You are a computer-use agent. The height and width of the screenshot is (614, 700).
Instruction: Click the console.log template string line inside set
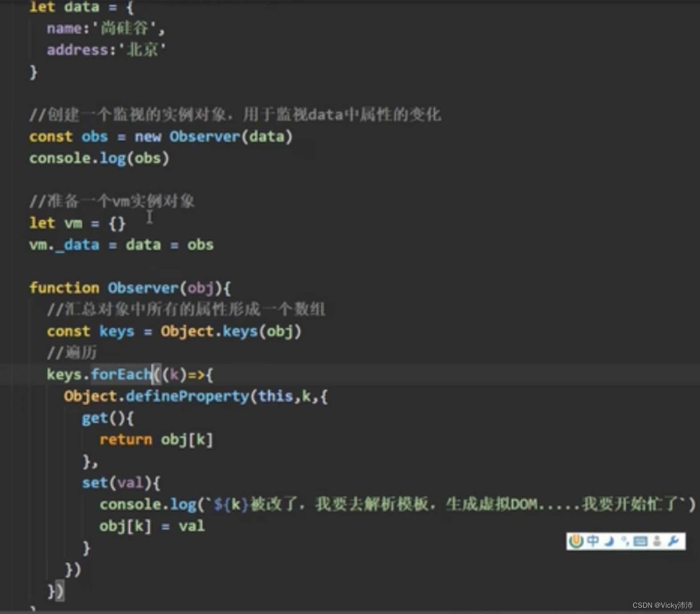click(397, 505)
